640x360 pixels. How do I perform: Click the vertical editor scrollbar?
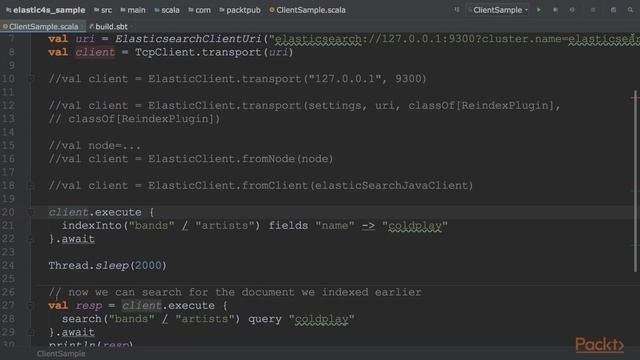click(635, 182)
